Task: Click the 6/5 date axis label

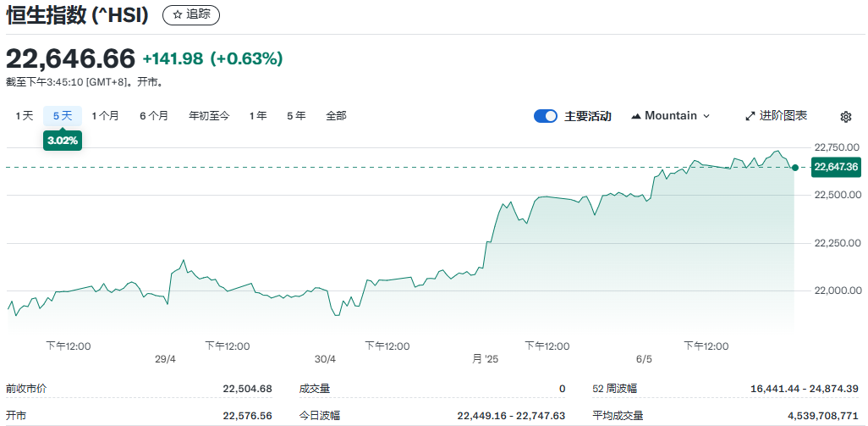Action: tap(645, 360)
